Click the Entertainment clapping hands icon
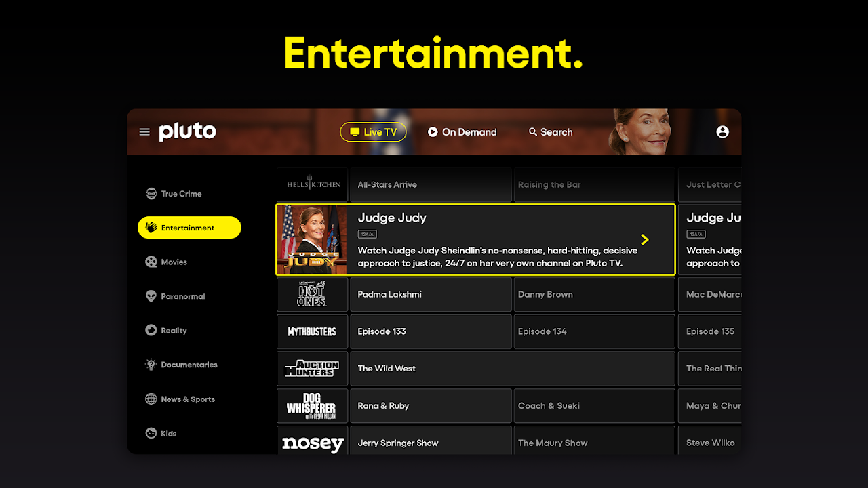 pos(151,228)
